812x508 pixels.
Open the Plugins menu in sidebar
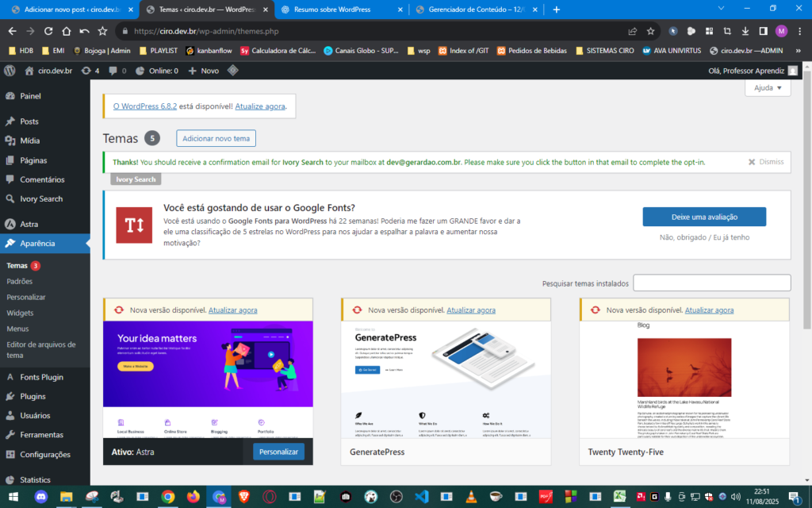tap(33, 396)
